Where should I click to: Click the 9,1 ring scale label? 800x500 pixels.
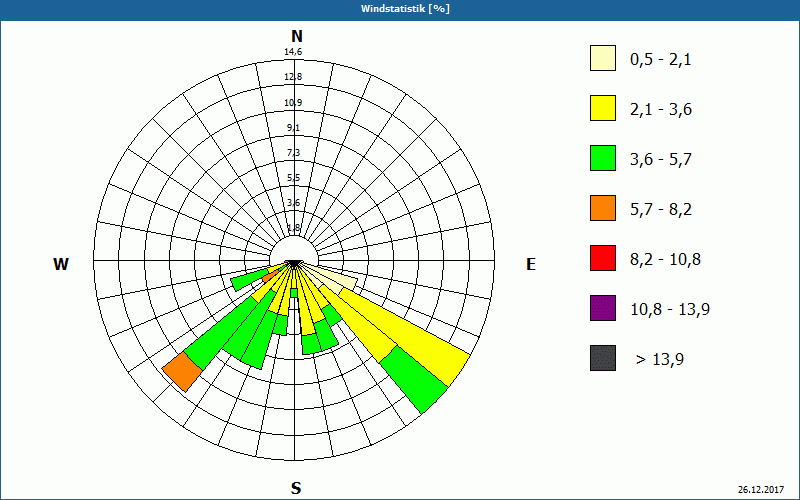(x=293, y=128)
